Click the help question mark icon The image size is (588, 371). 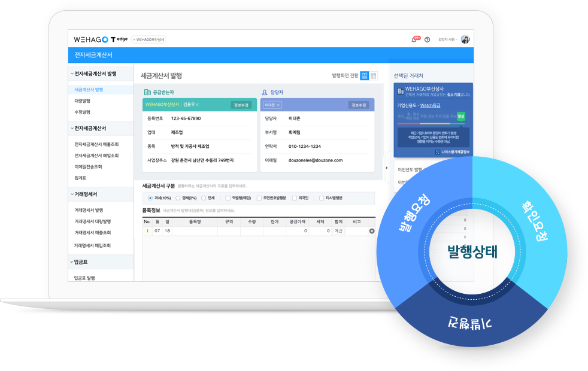coord(427,39)
